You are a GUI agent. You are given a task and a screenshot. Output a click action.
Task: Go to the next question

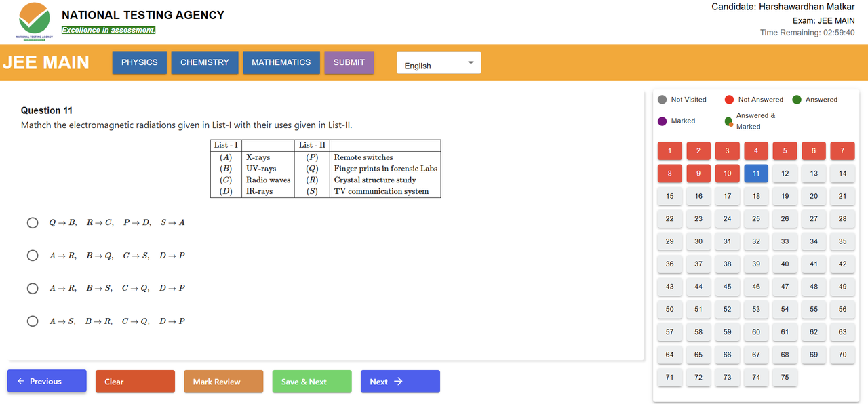400,382
